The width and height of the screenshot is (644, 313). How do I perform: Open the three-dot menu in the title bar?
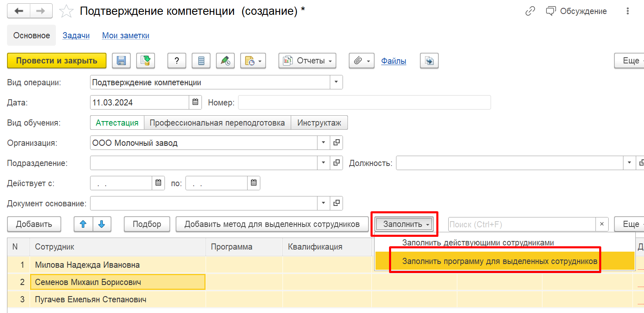(628, 11)
